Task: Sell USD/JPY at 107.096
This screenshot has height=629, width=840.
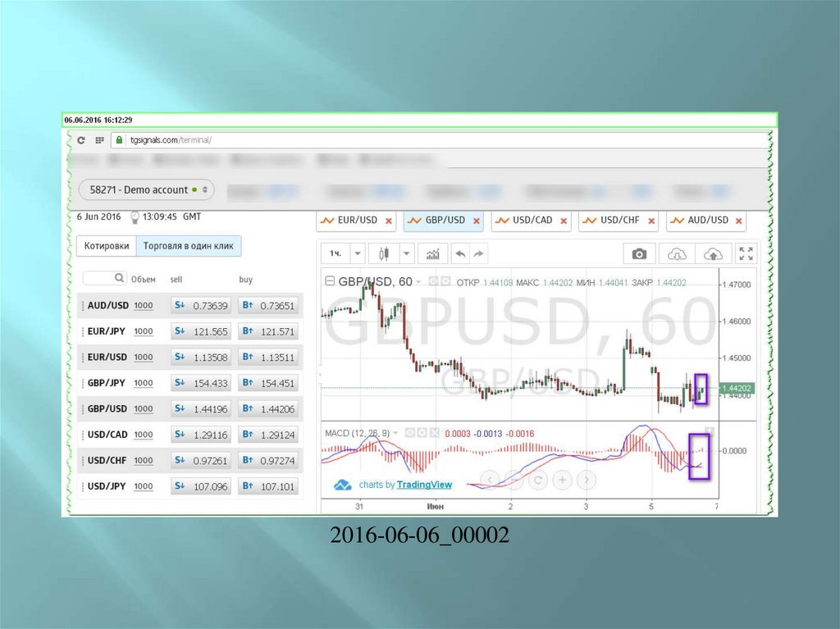Action: [201, 486]
